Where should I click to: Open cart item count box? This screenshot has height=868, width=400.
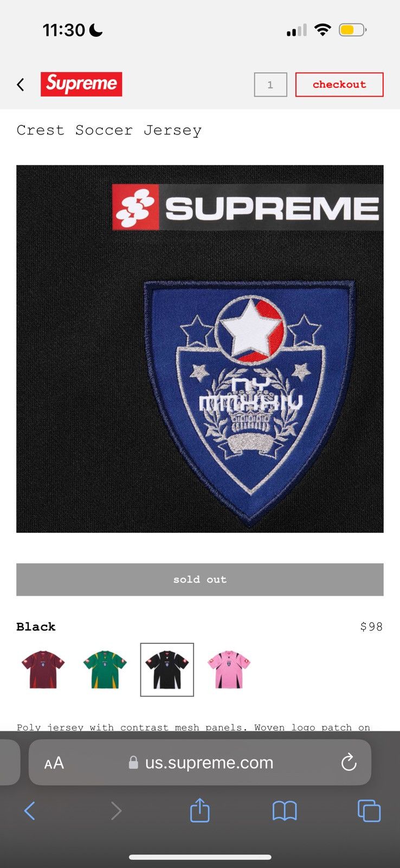point(270,85)
